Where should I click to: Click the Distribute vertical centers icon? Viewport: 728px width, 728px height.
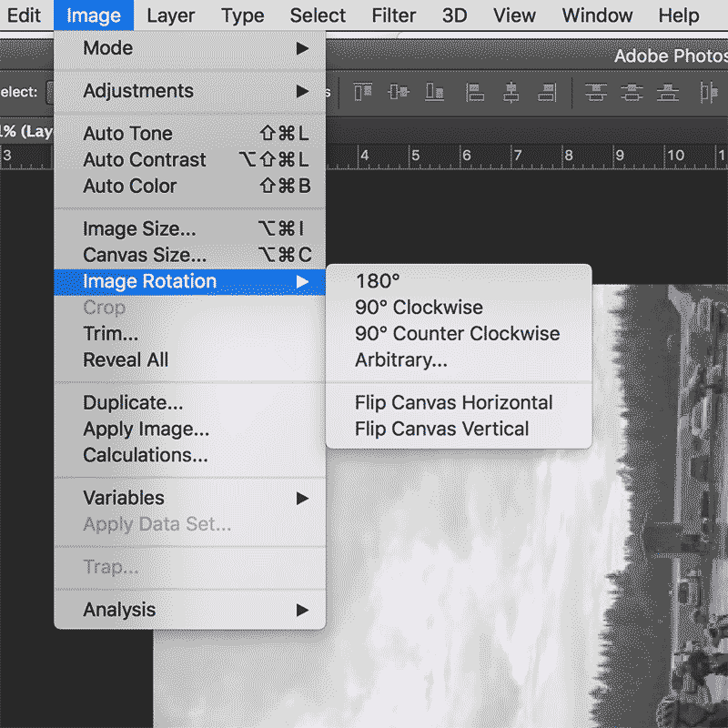632,92
